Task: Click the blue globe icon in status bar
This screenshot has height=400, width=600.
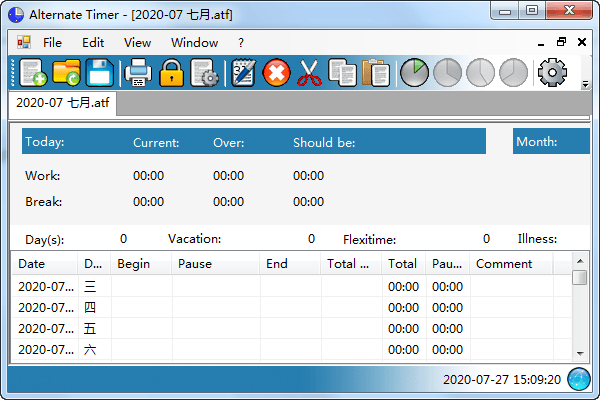Action: pyautogui.click(x=579, y=380)
